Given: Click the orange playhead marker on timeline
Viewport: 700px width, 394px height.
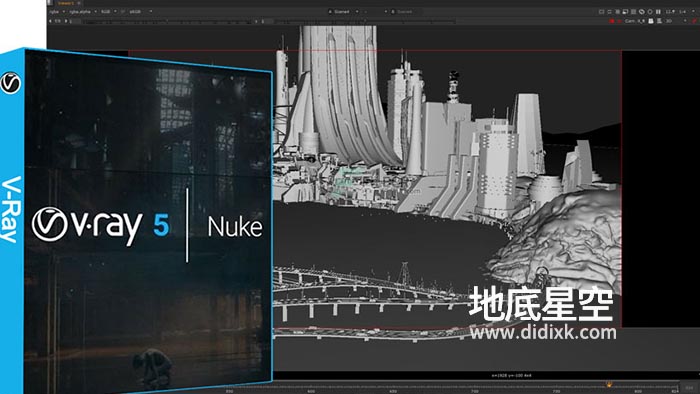Looking at the screenshot, I should pyautogui.click(x=608, y=384).
